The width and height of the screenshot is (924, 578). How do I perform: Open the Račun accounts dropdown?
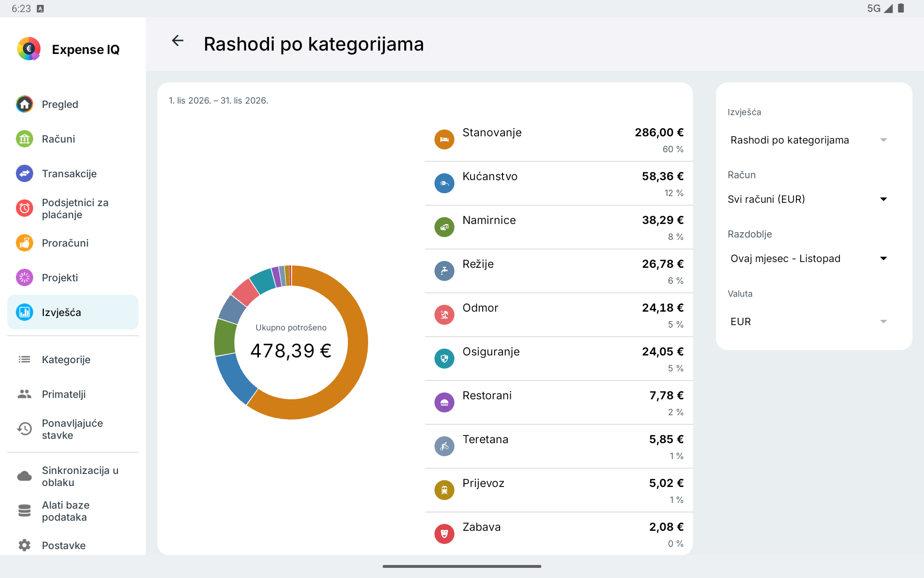(808, 199)
